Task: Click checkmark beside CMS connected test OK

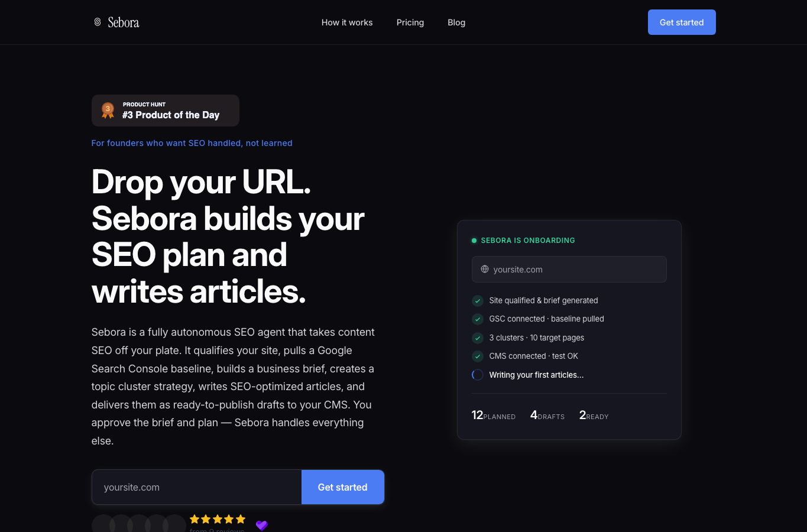Action: click(x=478, y=356)
